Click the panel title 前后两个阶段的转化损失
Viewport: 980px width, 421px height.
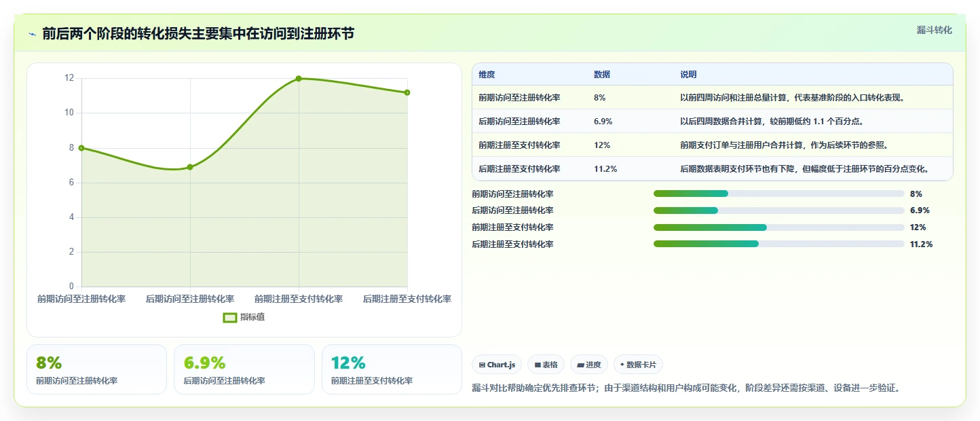[198, 33]
